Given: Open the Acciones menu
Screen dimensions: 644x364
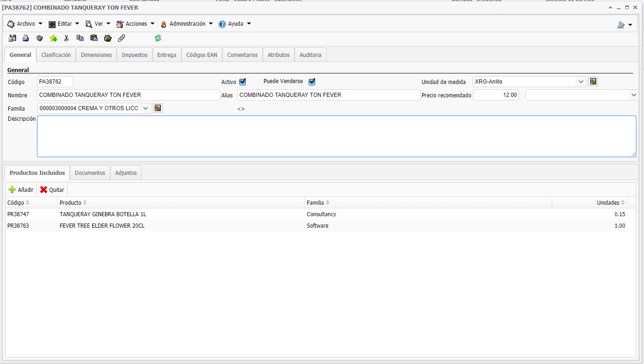Looking at the screenshot, I should click(135, 24).
